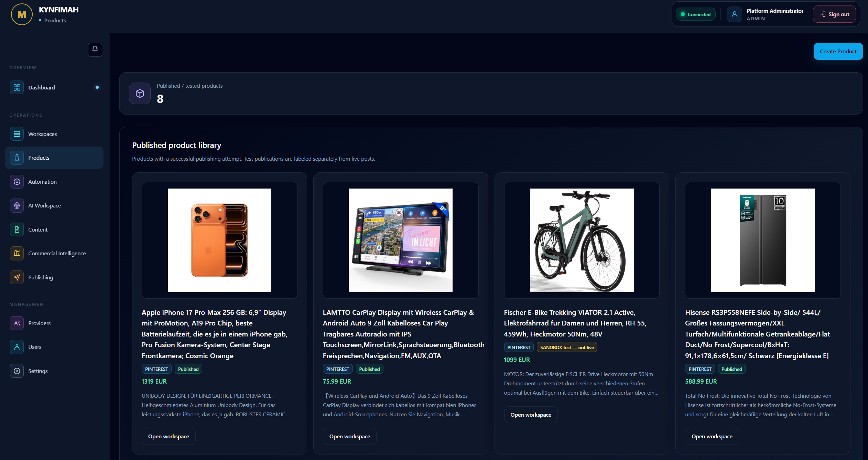Click the KYNFIMAH logo badge
868x460 pixels.
coord(22,14)
